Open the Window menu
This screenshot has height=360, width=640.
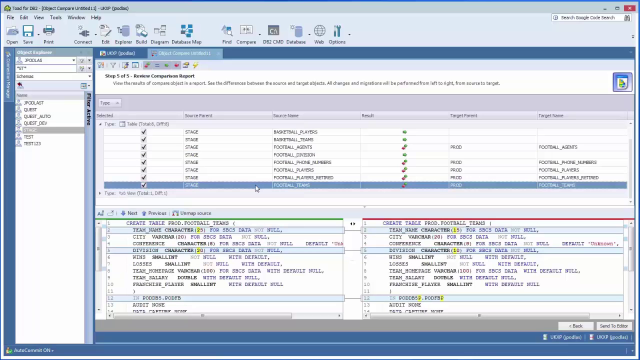pyautogui.click(x=76, y=18)
